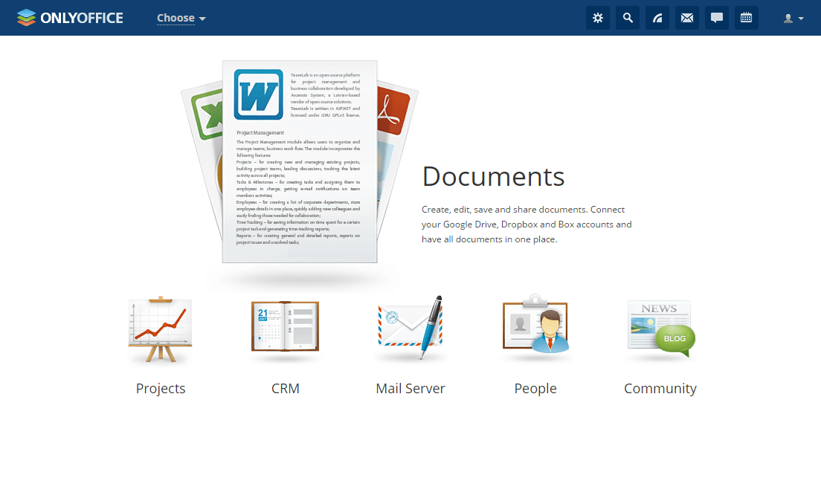Click the CRM label
Viewport: 821px width, 504px height.
pyautogui.click(x=286, y=388)
